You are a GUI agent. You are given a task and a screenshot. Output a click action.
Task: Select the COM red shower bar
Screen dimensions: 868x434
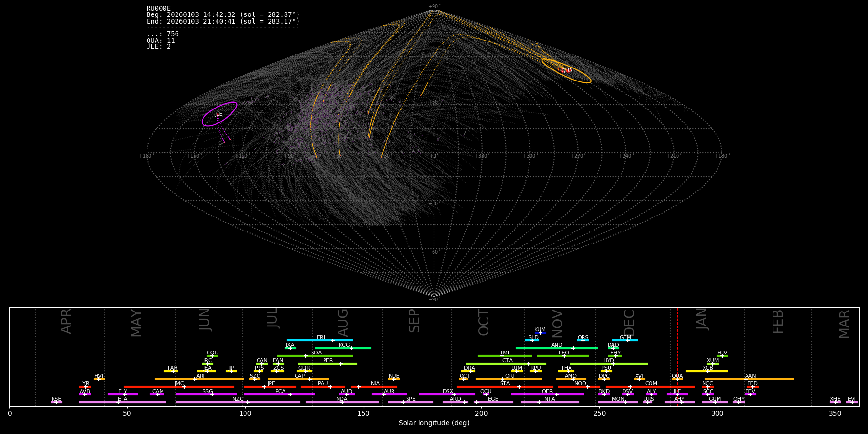[x=650, y=387]
